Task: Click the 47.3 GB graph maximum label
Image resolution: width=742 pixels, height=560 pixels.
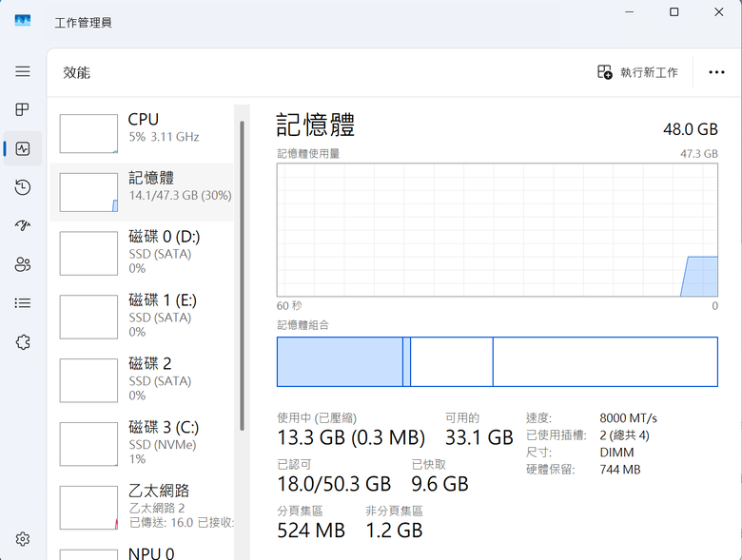Action: tap(699, 154)
